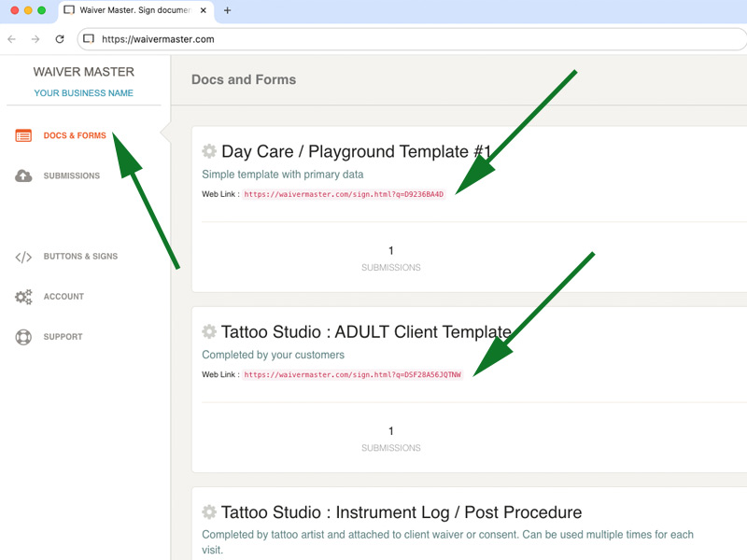View submissions count for Day Care template
Image resolution: width=747 pixels, height=560 pixels.
click(391, 259)
